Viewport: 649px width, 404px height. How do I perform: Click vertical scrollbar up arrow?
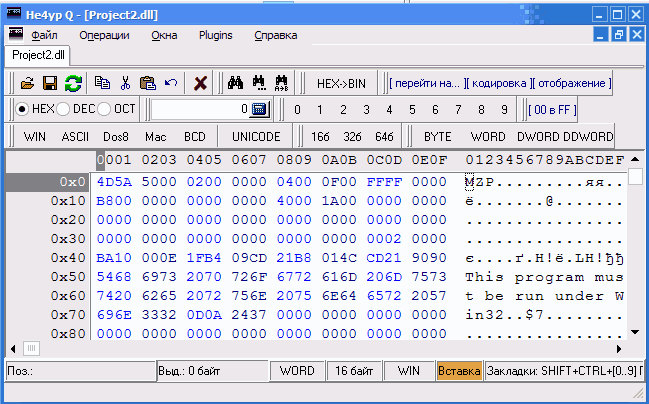pyautogui.click(x=635, y=159)
